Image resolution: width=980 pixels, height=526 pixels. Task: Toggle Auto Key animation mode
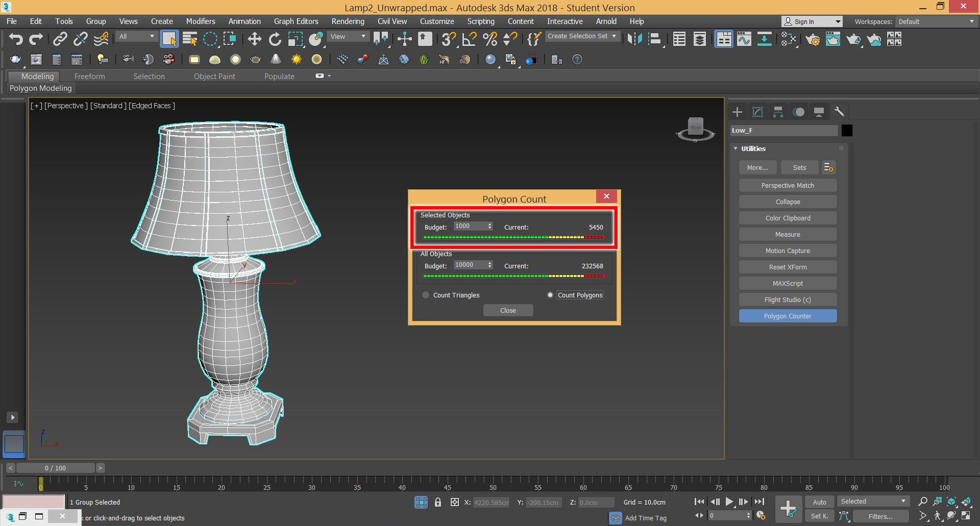(819, 502)
